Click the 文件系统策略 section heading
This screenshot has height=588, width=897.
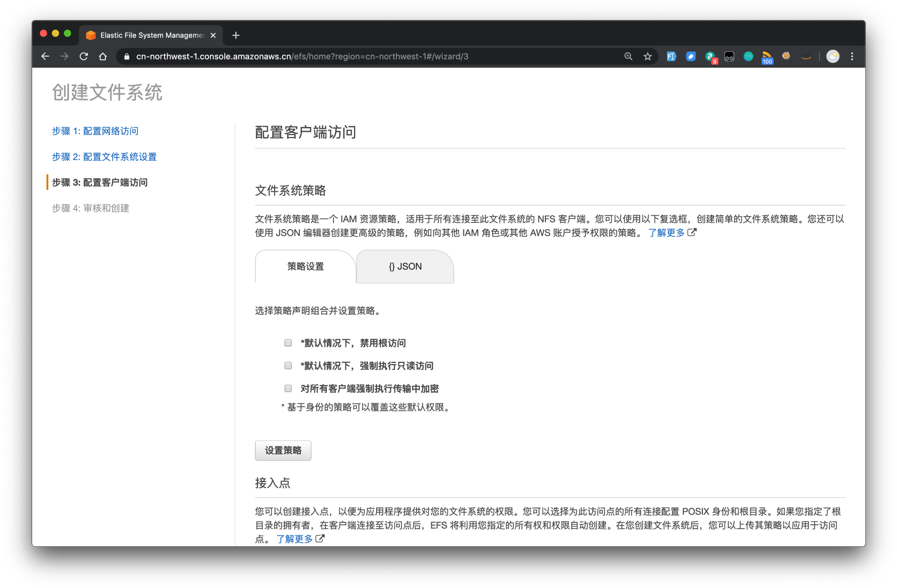point(290,191)
